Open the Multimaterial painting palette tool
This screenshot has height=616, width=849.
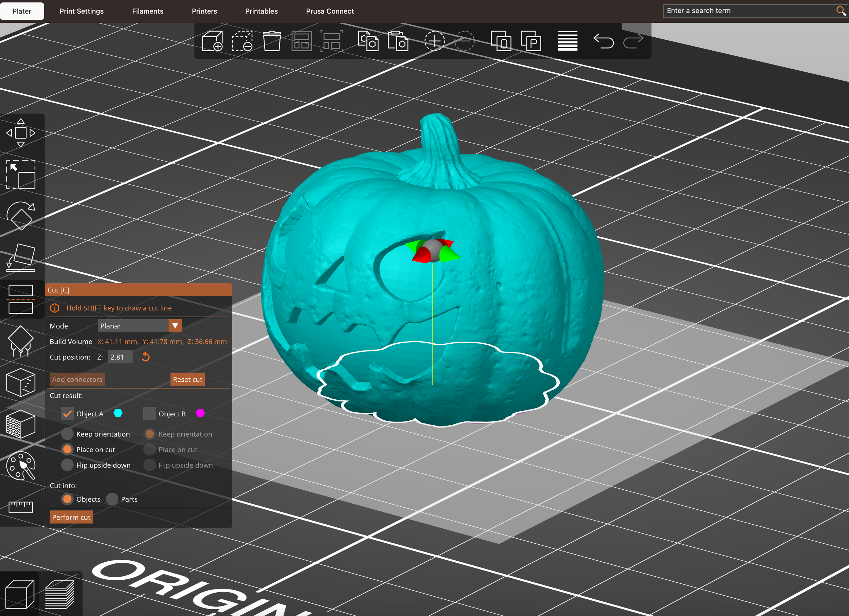click(21, 466)
